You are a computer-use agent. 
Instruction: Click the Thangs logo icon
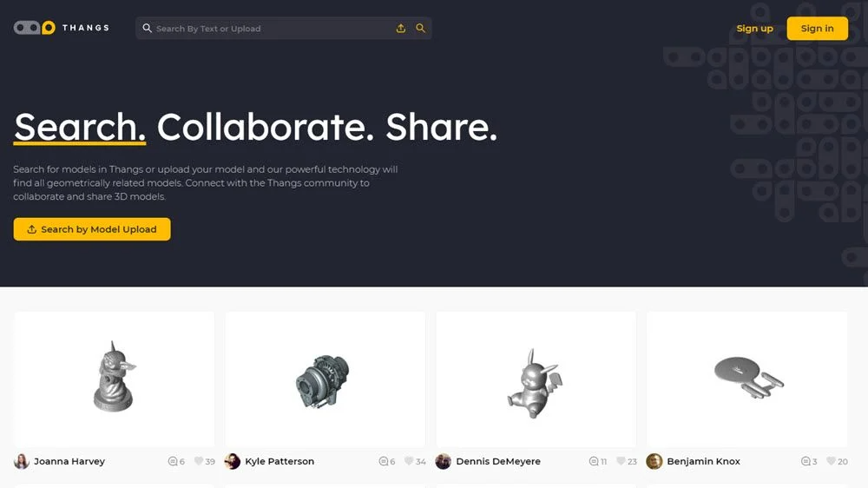35,28
